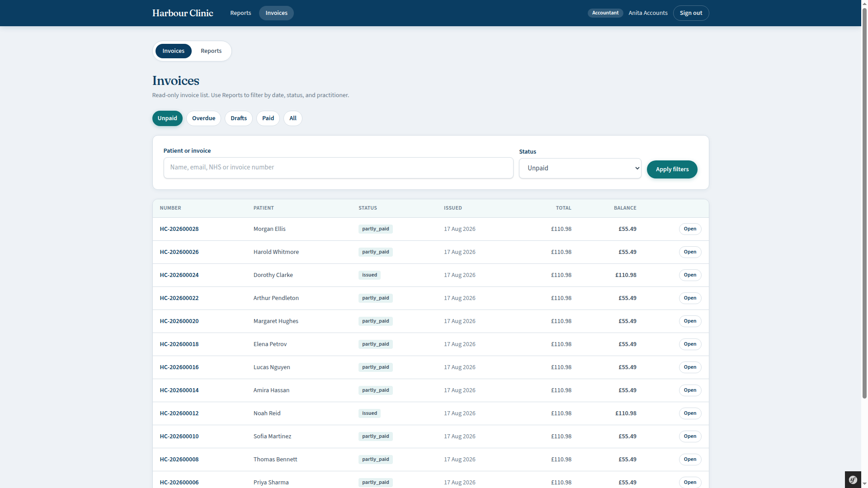Viewport: 868px width, 488px height.
Task: Click the Anita Accounts user name
Action: (x=648, y=13)
